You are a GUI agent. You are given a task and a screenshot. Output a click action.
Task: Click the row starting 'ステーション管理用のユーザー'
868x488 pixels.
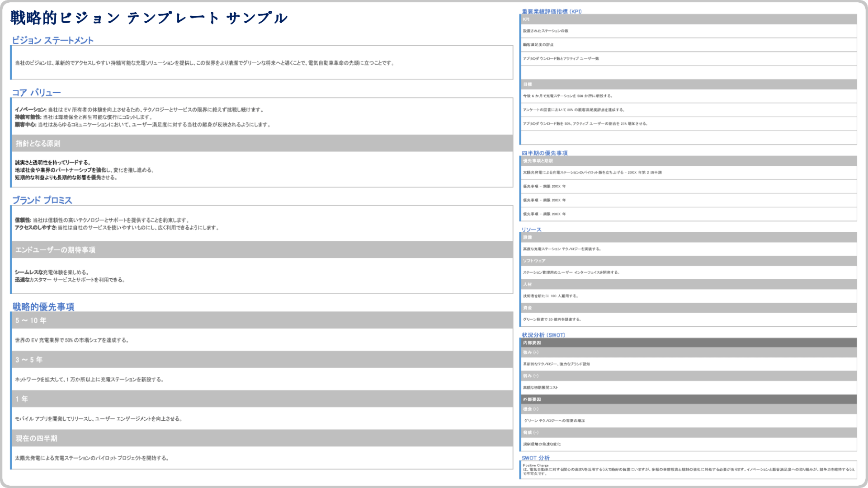coord(689,272)
